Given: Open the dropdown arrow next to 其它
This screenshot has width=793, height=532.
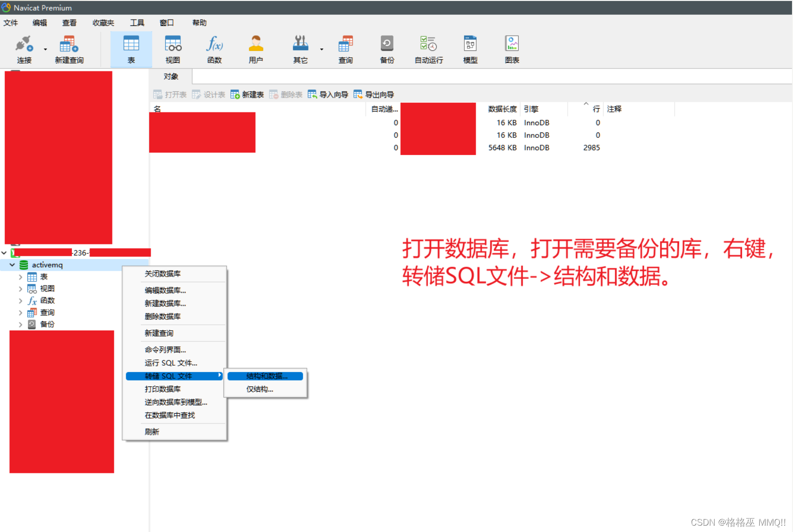Looking at the screenshot, I should [x=322, y=49].
